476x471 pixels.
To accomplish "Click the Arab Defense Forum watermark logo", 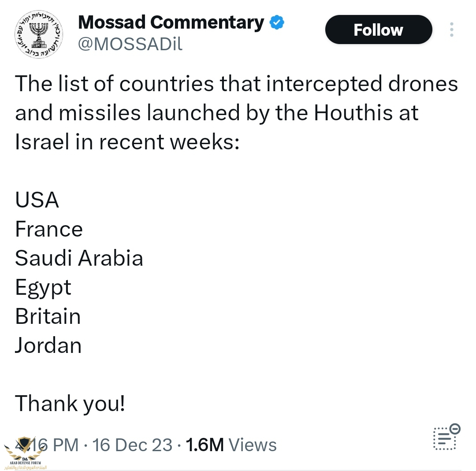I will tap(25, 451).
